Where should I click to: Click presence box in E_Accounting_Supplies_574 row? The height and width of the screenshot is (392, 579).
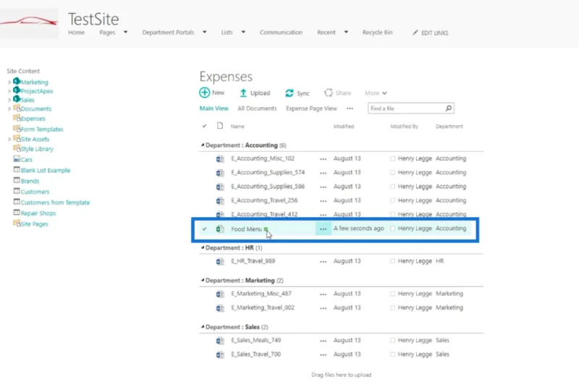[392, 173]
